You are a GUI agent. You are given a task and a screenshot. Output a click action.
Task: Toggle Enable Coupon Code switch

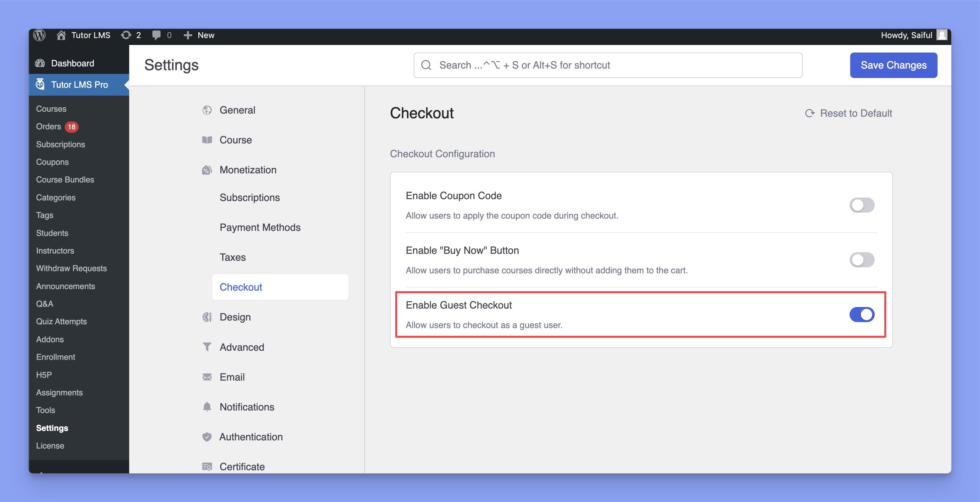862,205
